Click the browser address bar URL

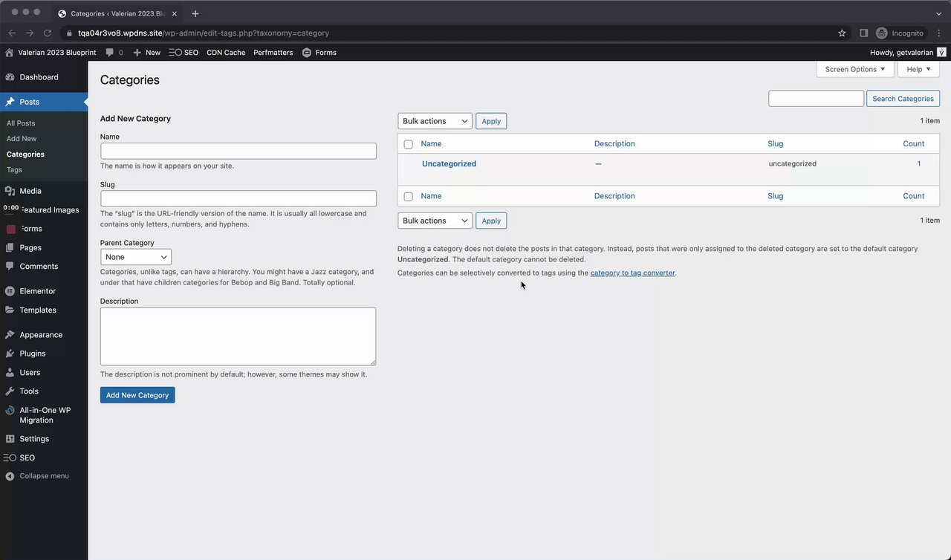(204, 33)
